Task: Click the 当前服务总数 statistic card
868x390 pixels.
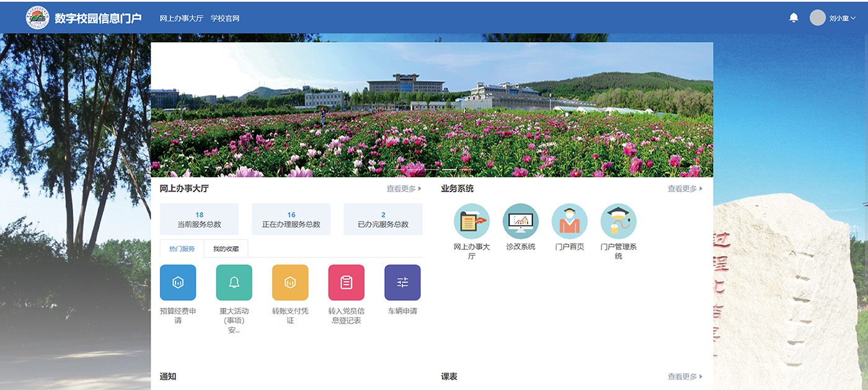Action: [199, 219]
